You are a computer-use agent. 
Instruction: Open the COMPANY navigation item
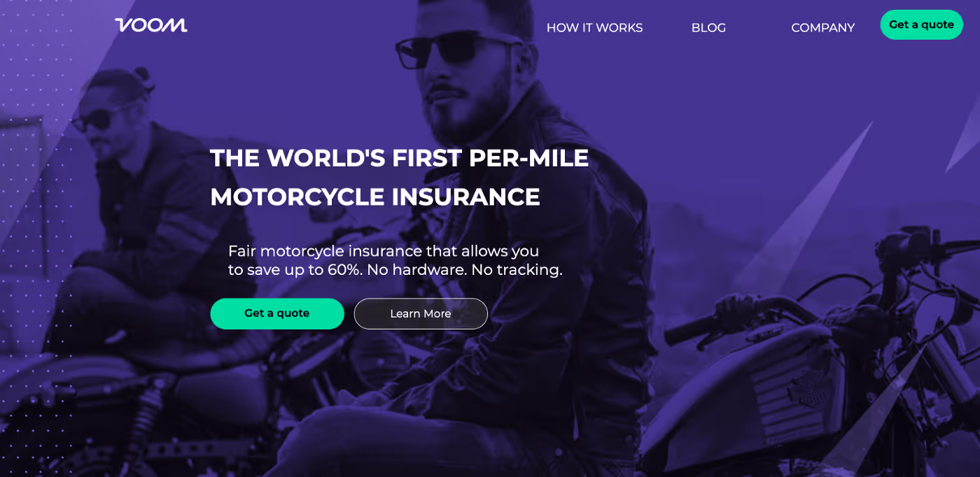pyautogui.click(x=822, y=28)
